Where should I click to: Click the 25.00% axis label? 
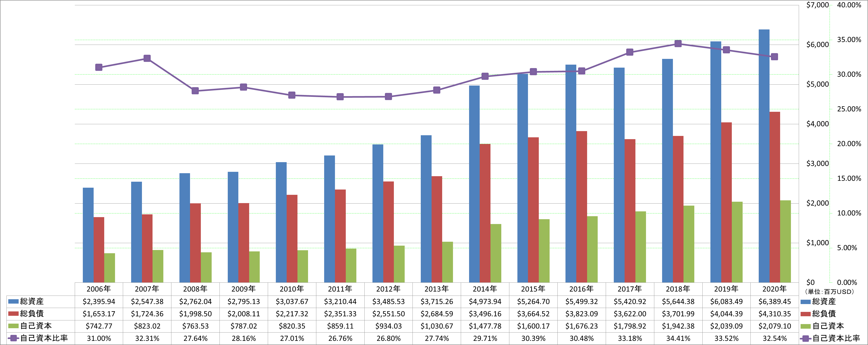pyautogui.click(x=849, y=109)
